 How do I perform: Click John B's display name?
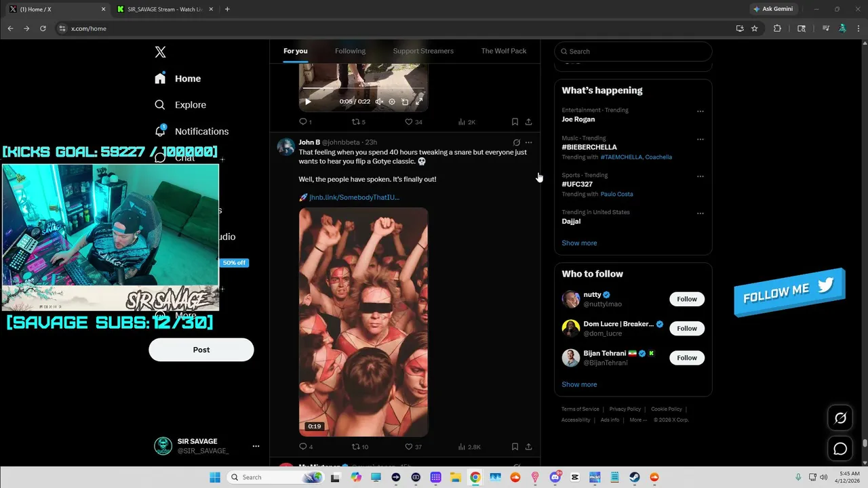click(309, 142)
